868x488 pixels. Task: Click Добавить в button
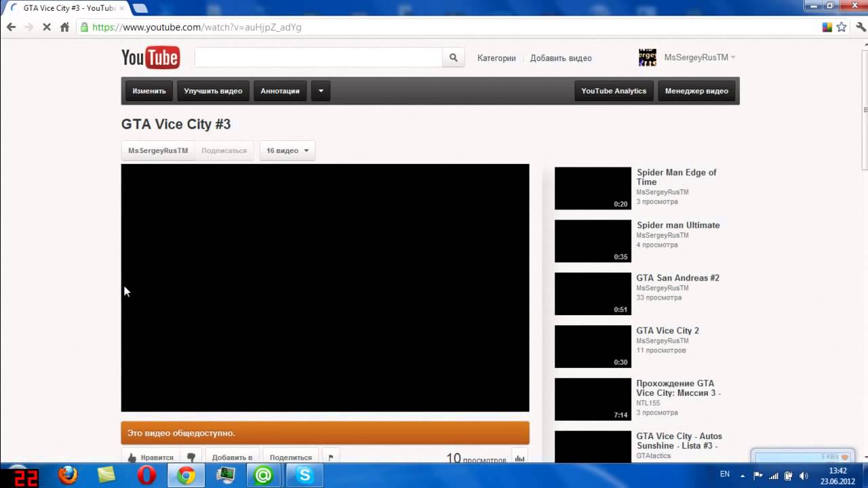click(x=232, y=457)
